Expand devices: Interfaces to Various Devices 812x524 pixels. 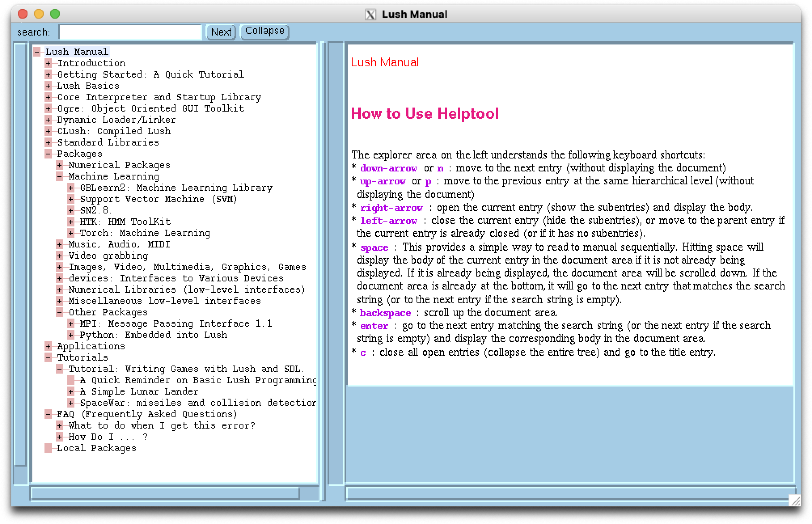pyautogui.click(x=59, y=278)
